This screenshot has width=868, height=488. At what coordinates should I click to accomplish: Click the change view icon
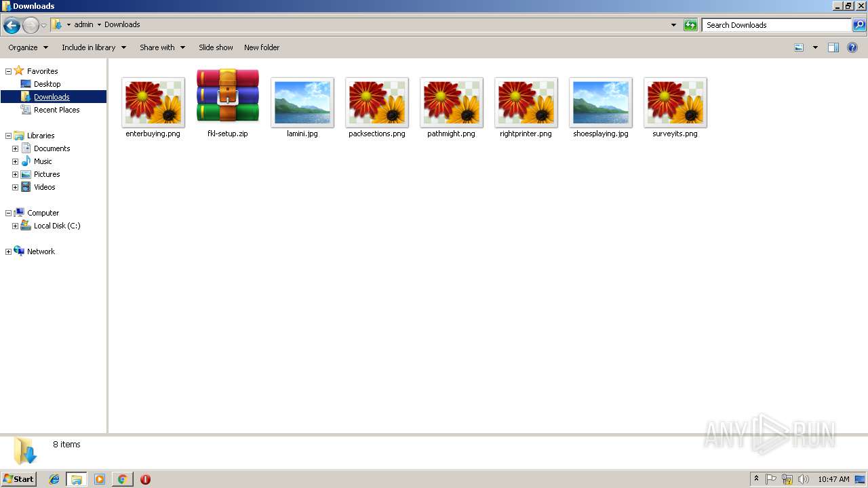(799, 47)
